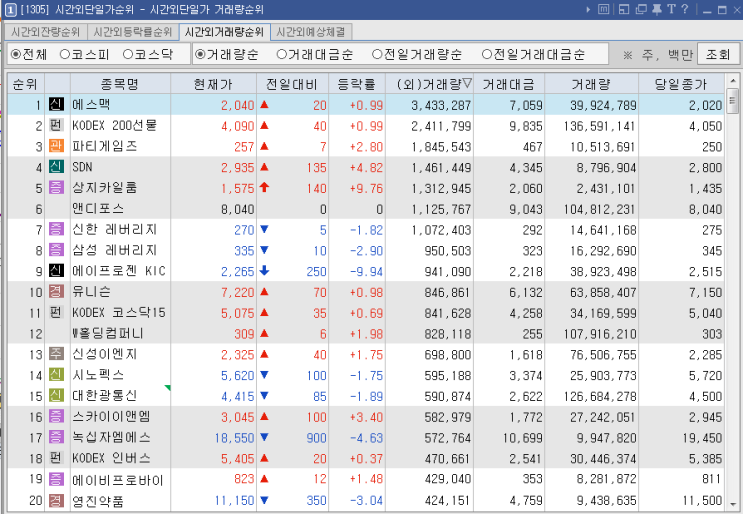Click the small play arrow icon in title bar
The image size is (743, 514).
tap(588, 9)
